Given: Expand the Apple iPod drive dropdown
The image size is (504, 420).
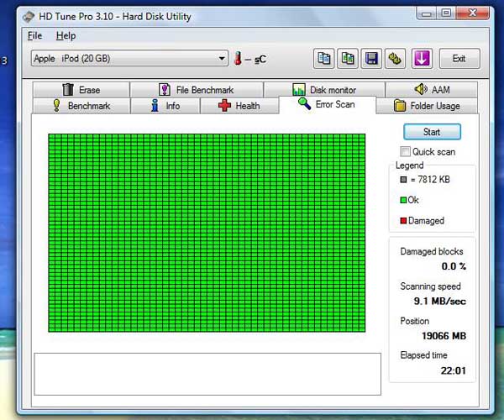Looking at the screenshot, I should pyautogui.click(x=222, y=59).
